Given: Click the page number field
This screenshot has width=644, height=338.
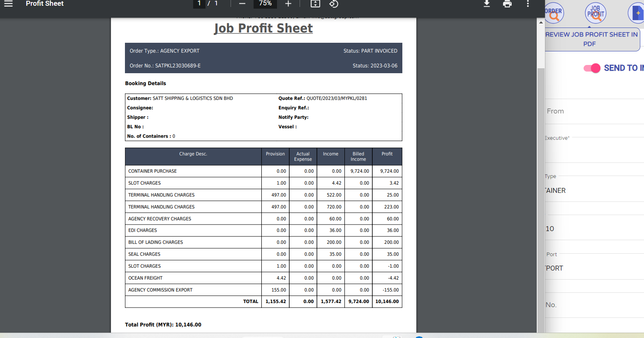Looking at the screenshot, I should pyautogui.click(x=199, y=4).
